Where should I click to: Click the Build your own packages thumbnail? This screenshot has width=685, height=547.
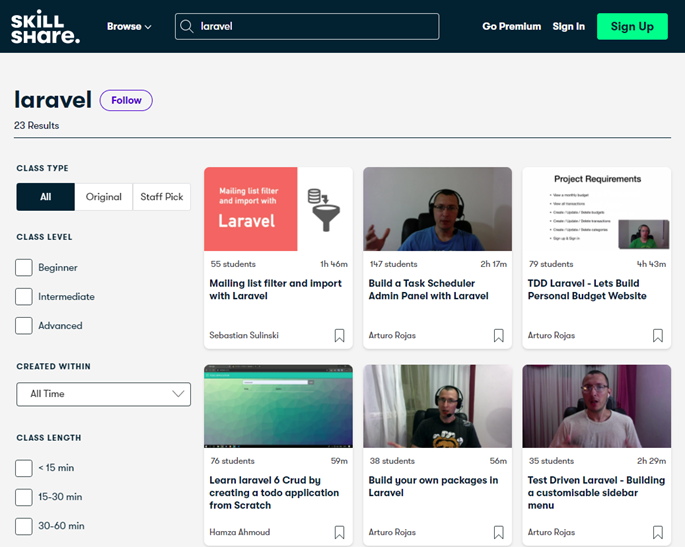(x=437, y=406)
